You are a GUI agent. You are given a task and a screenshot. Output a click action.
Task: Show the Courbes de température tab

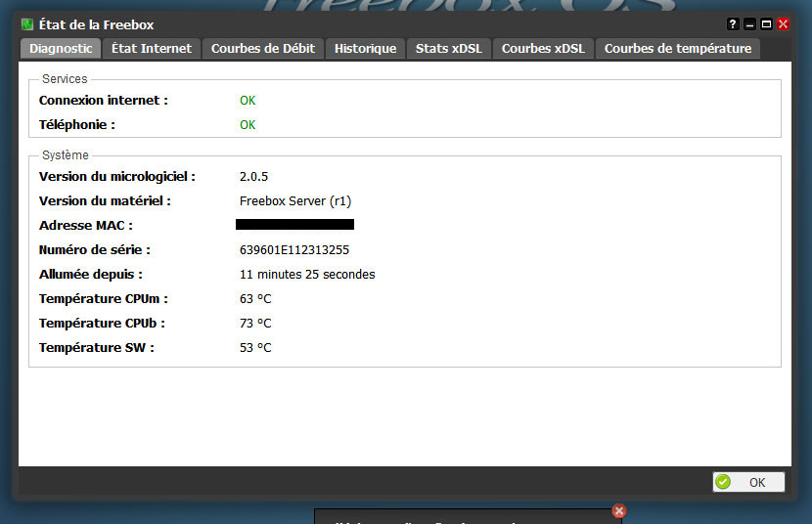click(x=678, y=49)
